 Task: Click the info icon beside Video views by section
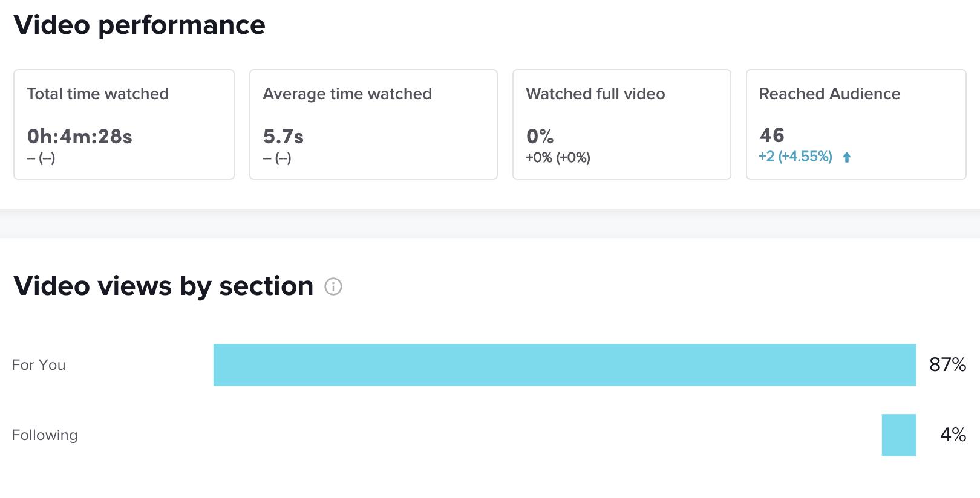(x=333, y=286)
